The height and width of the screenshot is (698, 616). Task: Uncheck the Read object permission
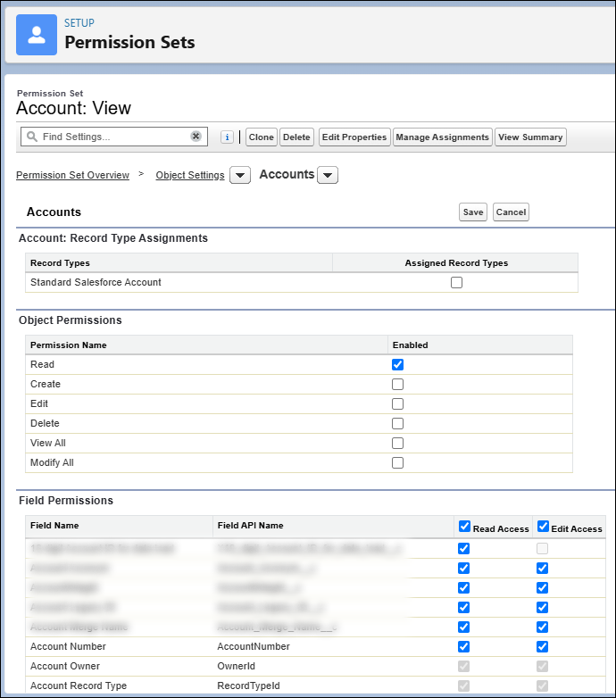click(397, 364)
